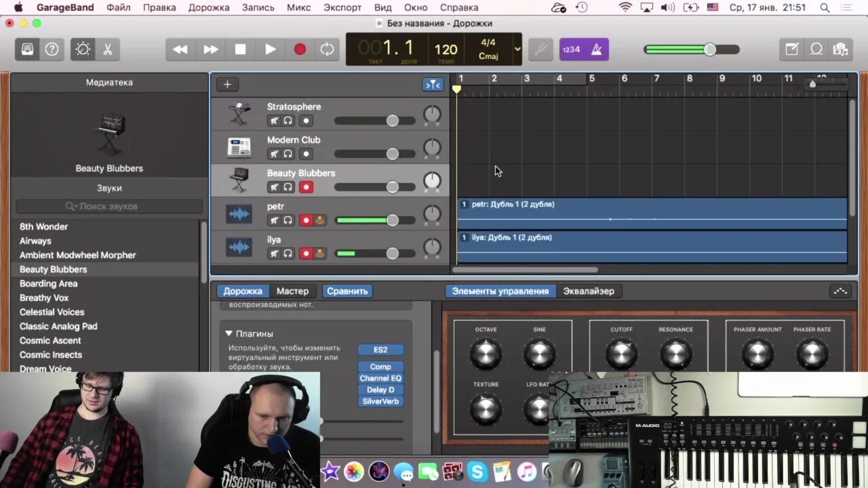Viewport: 868px width, 488px height.
Task: Select the Modern Club drum machine icon
Action: click(x=239, y=147)
